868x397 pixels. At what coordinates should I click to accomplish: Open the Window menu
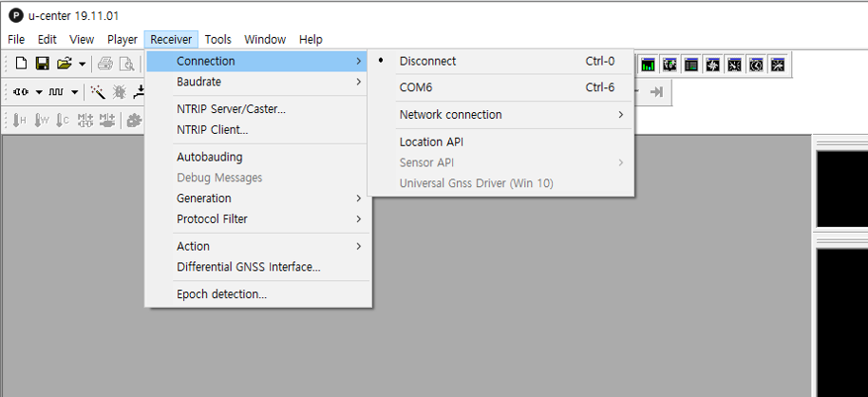point(265,39)
